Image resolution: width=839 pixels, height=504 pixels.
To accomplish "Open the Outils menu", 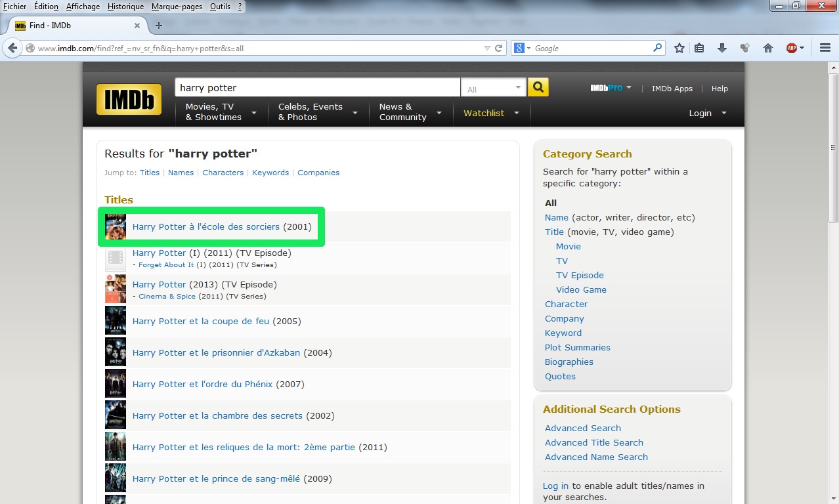I will click(x=220, y=7).
